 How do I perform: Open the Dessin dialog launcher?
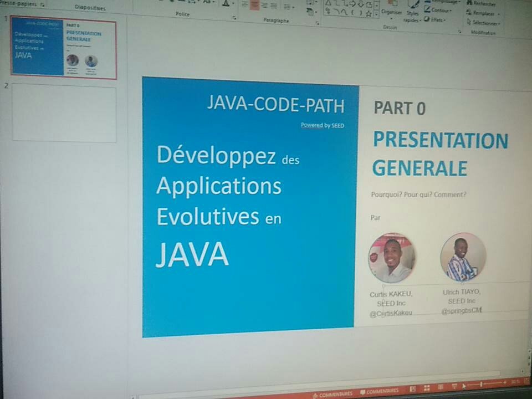(x=460, y=32)
